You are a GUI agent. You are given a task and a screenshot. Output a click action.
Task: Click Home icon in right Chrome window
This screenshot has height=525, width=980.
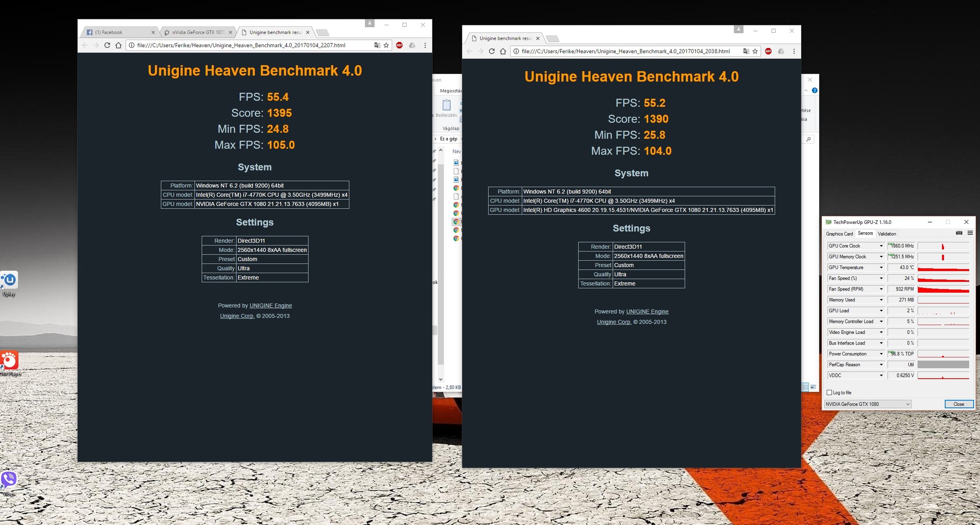[x=503, y=51]
